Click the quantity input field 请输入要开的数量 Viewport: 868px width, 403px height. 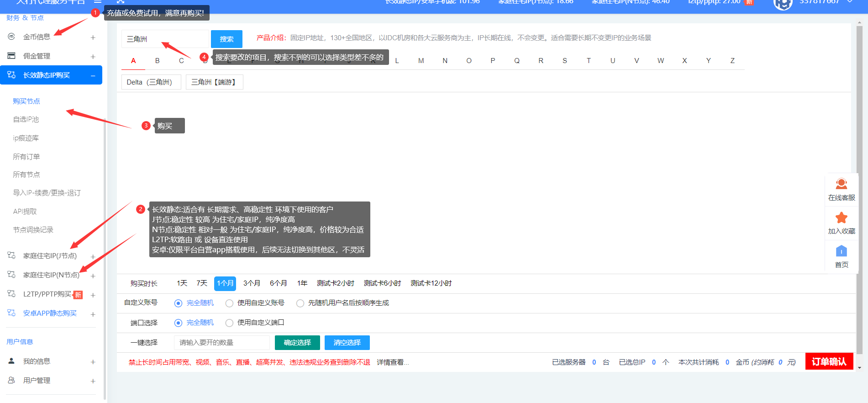(221, 343)
